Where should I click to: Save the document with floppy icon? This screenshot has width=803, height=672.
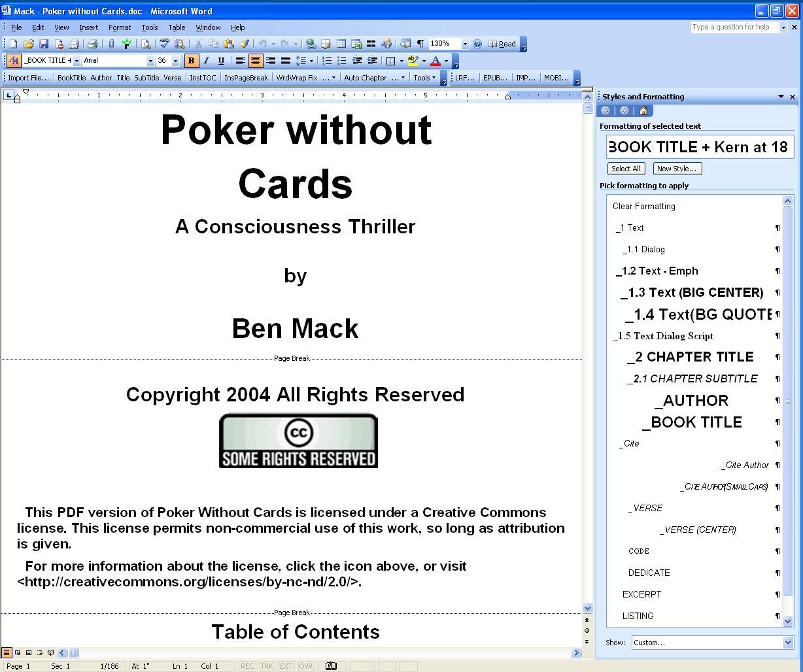tap(44, 44)
